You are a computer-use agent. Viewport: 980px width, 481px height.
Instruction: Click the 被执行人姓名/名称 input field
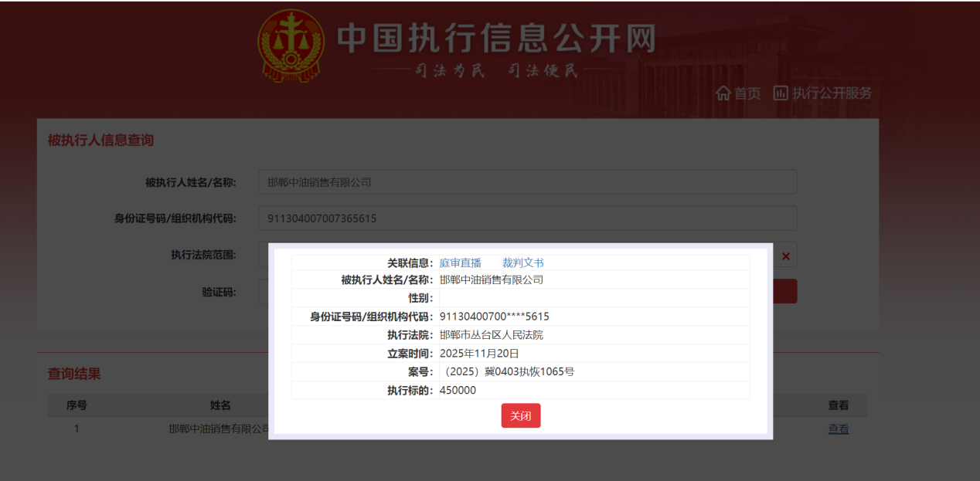click(x=528, y=181)
